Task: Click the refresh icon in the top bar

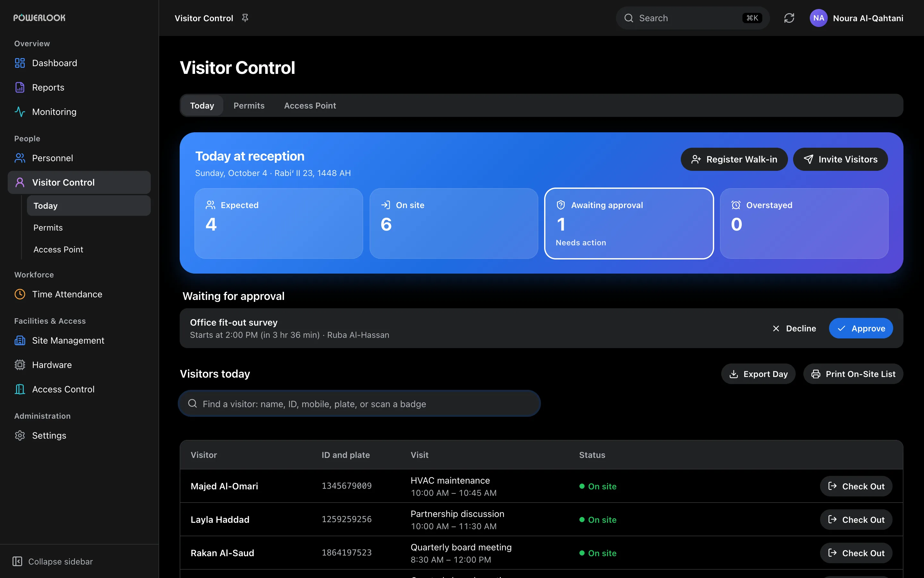Action: tap(789, 18)
